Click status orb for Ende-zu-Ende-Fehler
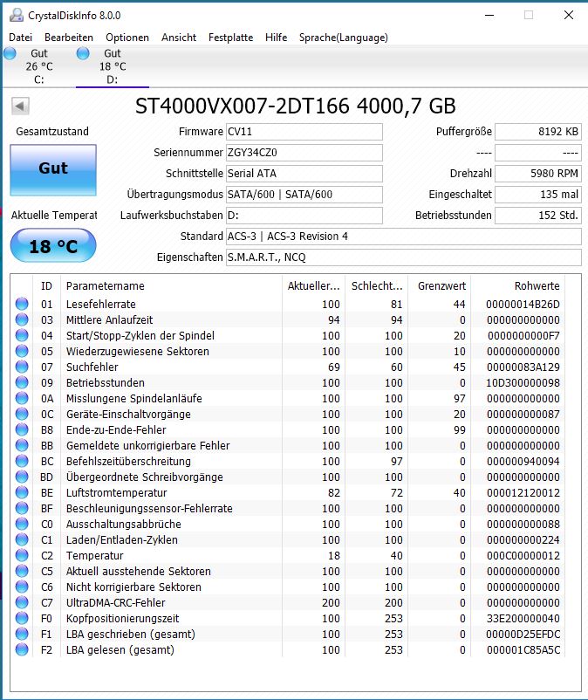Screen dimensions: 588x700 tap(22, 430)
